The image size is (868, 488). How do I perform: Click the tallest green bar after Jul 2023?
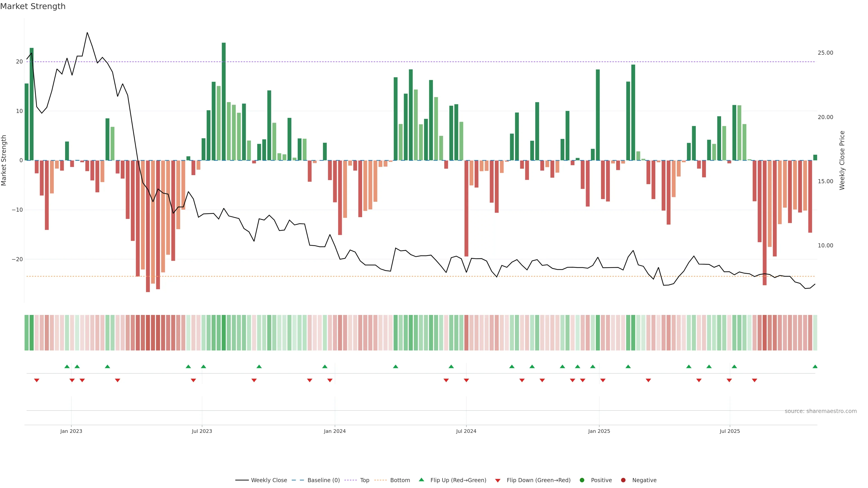224,101
